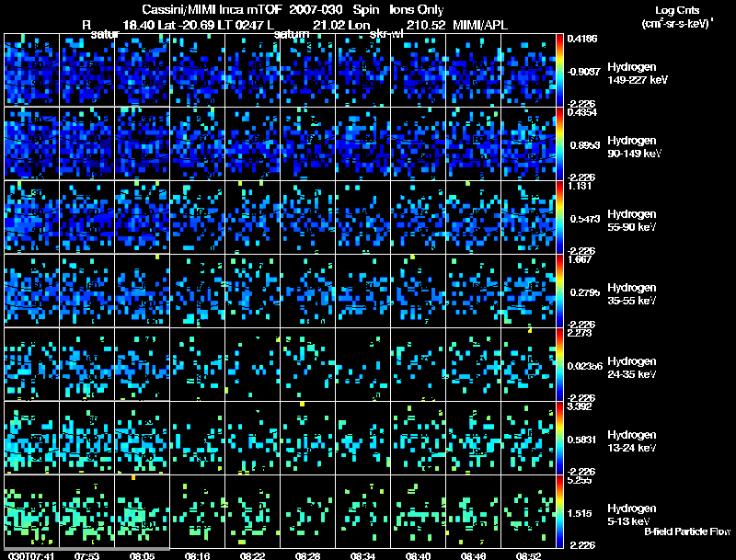Jump to the 08:28 time label
This screenshot has width=736, height=560.
pos(308,555)
